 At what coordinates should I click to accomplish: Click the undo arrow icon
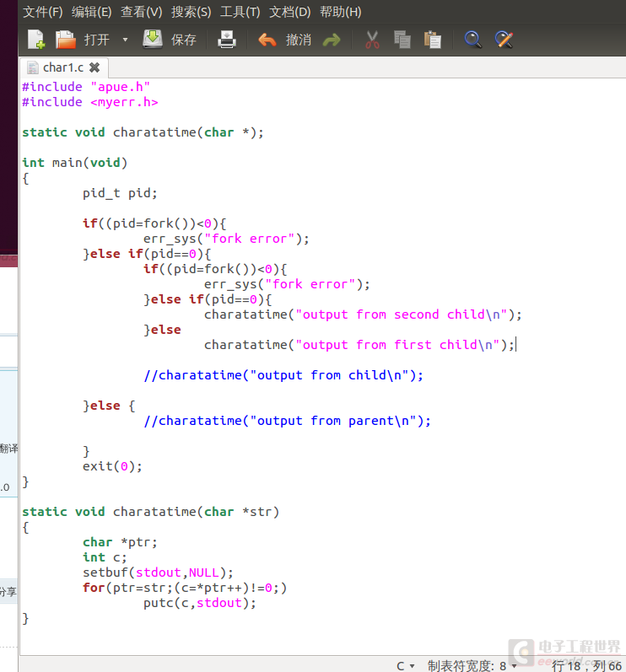(x=267, y=40)
